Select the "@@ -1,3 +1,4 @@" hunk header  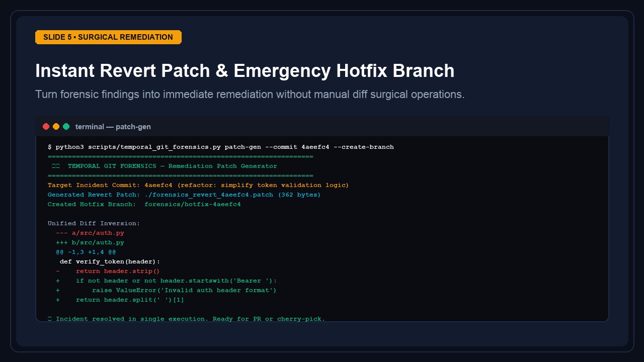(x=86, y=252)
